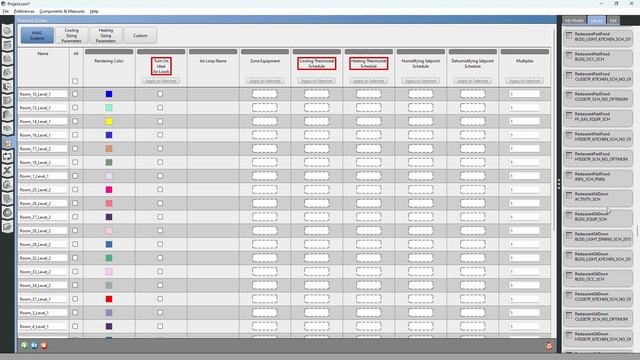The height and width of the screenshot is (360, 640).
Task: Select the Custom view button
Action: click(x=140, y=36)
